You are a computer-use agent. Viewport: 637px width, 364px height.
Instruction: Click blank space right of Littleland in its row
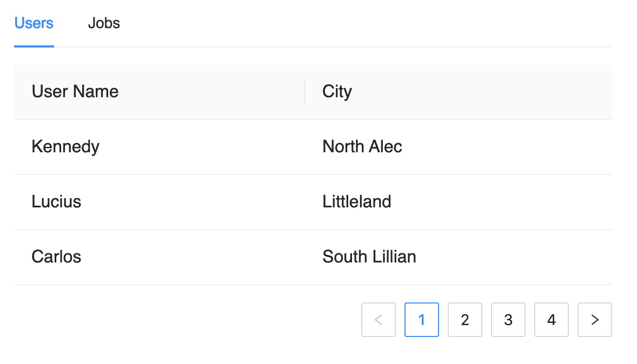click(x=503, y=201)
